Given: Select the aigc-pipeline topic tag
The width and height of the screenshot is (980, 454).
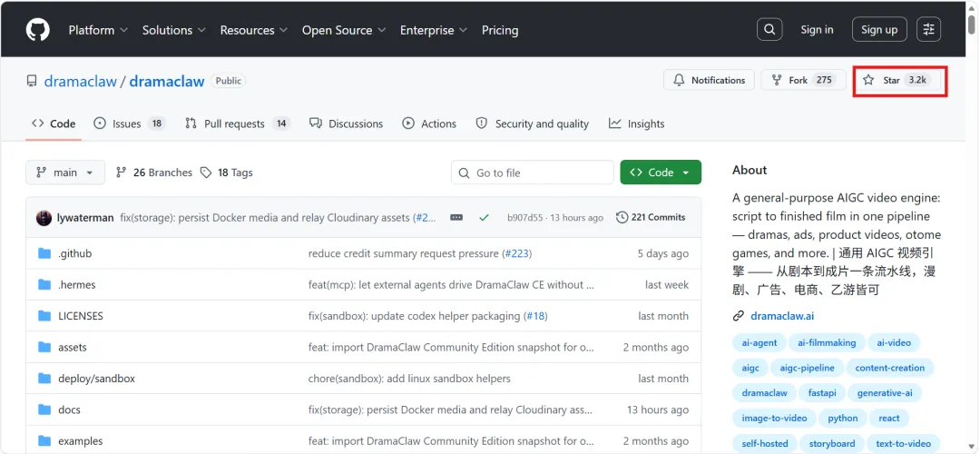Looking at the screenshot, I should point(807,368).
